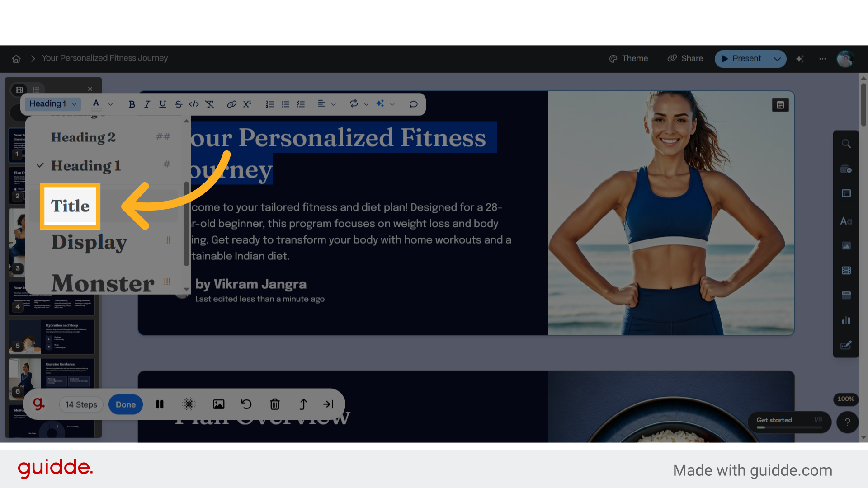The width and height of the screenshot is (868, 488).
Task: Open search in the right sidebar
Action: coord(846,144)
